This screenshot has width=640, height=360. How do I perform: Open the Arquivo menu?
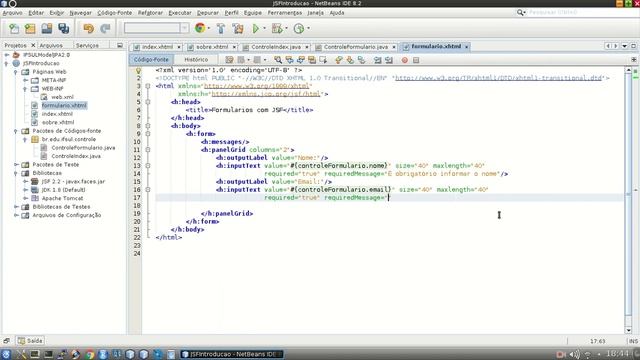pyautogui.click(x=12, y=13)
